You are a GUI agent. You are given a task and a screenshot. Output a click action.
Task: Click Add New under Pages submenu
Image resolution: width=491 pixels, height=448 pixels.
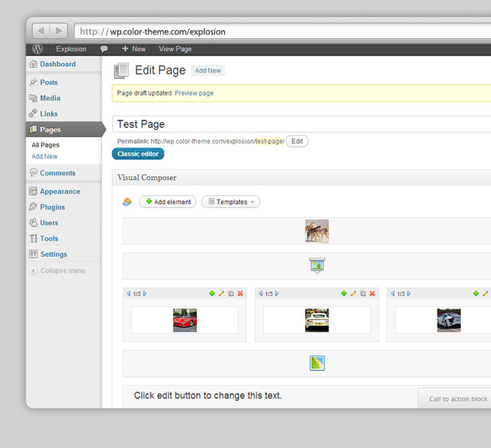(x=45, y=156)
